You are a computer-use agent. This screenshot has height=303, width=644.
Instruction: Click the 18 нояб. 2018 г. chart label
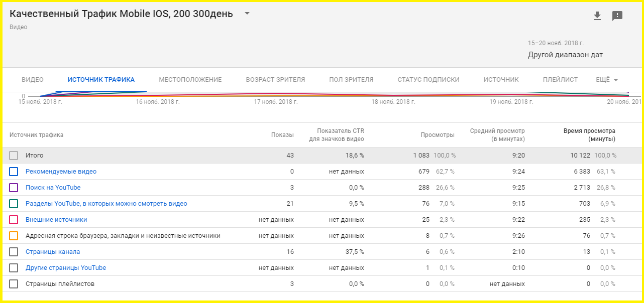(x=393, y=102)
